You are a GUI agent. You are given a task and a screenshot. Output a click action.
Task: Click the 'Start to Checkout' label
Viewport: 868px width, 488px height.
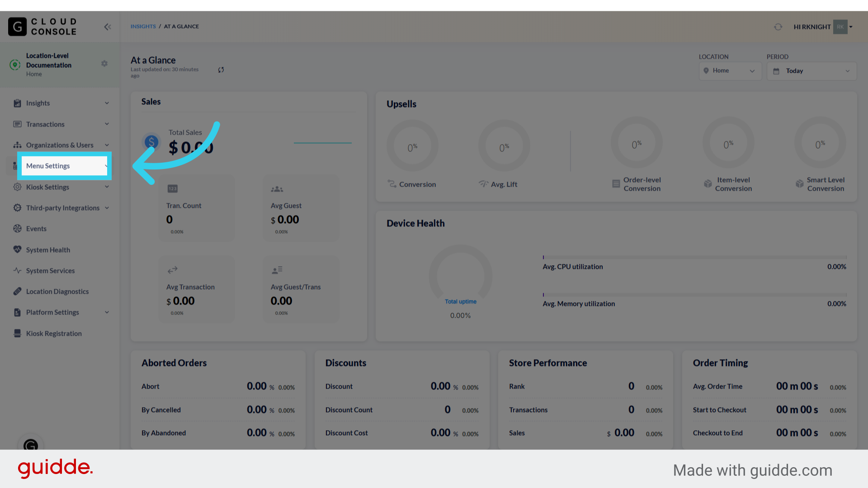click(x=720, y=410)
